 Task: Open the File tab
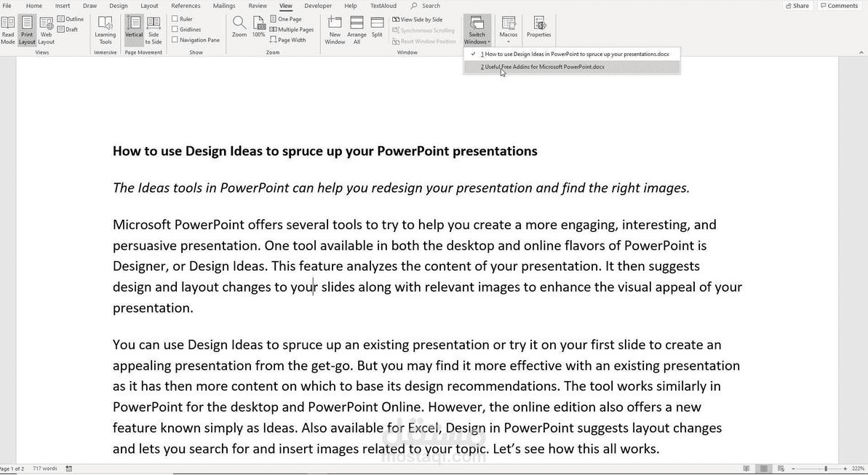pos(7,6)
